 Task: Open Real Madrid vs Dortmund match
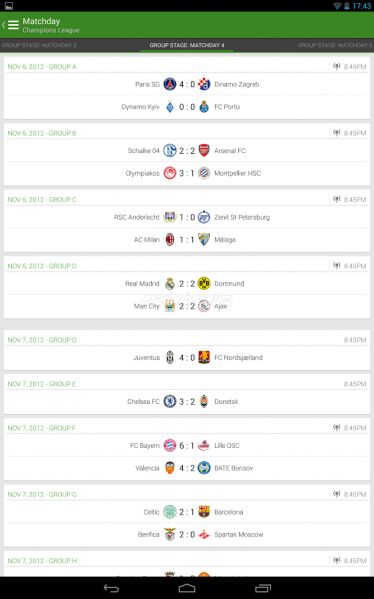(187, 283)
